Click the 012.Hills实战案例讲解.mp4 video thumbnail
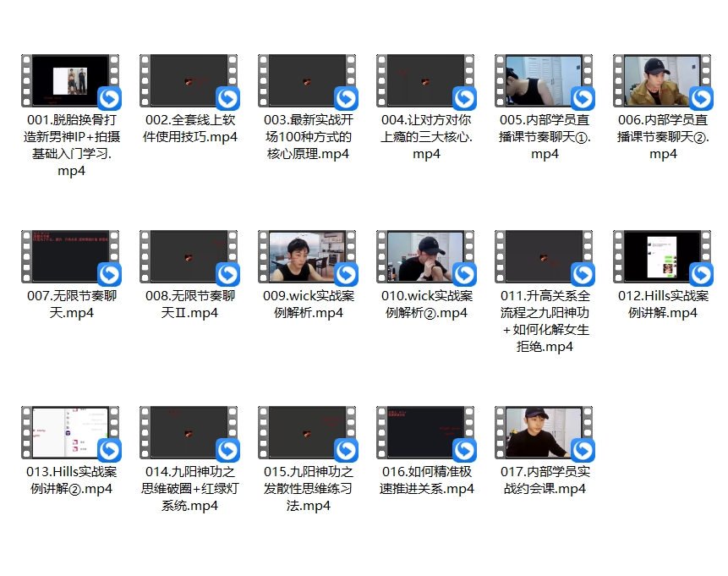This screenshot has height=576, width=728. [663, 257]
